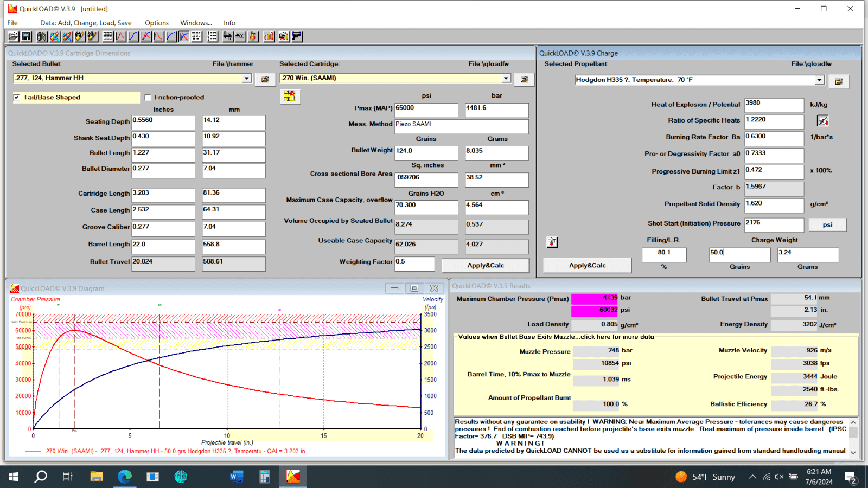Click the books icon in the toolbar
The width and height of the screenshot is (868, 488).
[42, 36]
